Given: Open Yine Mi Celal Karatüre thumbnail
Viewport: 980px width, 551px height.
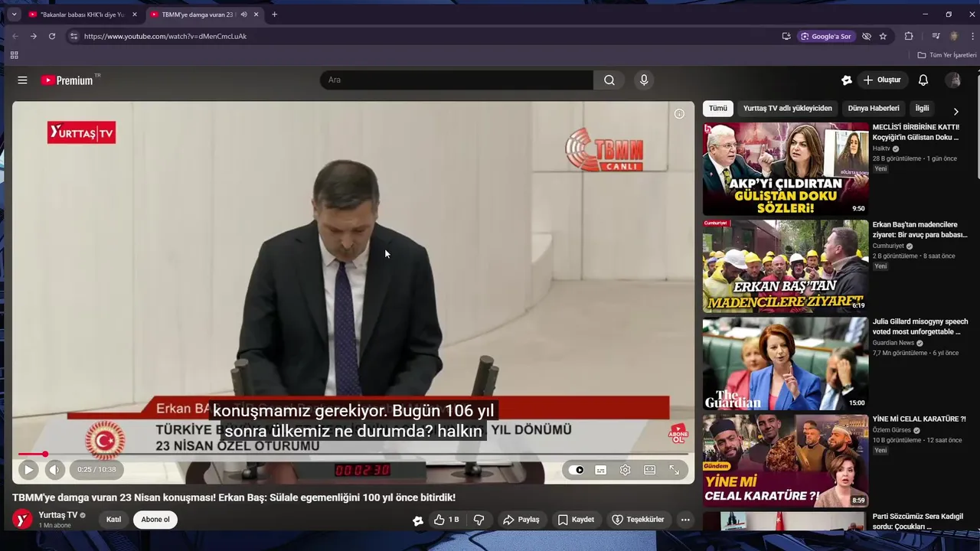Looking at the screenshot, I should 786,461.
